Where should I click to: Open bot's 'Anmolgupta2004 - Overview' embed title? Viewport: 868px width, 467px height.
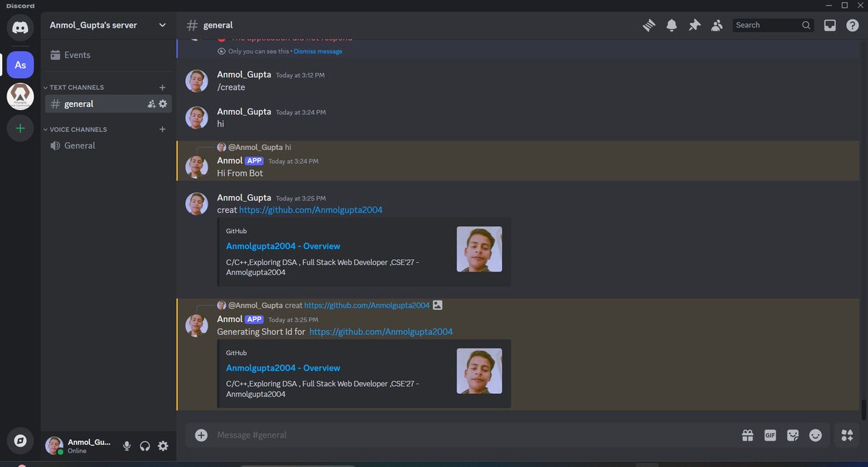tap(283, 368)
